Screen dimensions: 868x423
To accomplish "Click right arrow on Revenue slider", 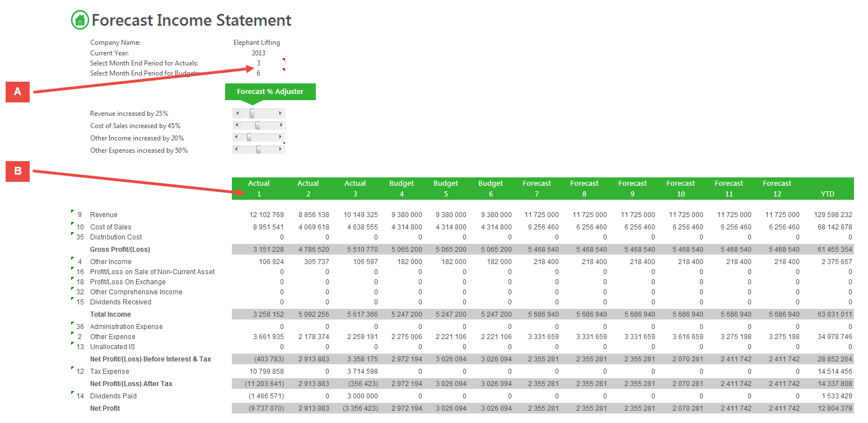I will (x=281, y=114).
